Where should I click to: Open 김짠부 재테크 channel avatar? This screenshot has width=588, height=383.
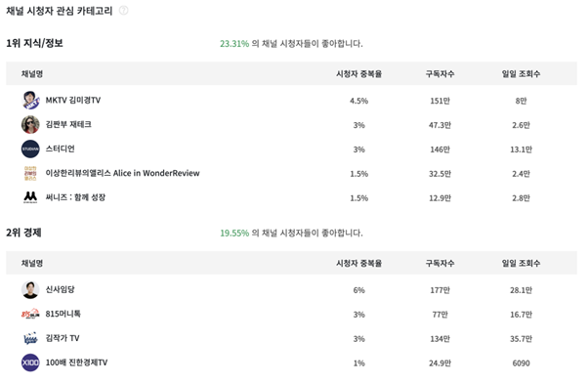(30, 124)
